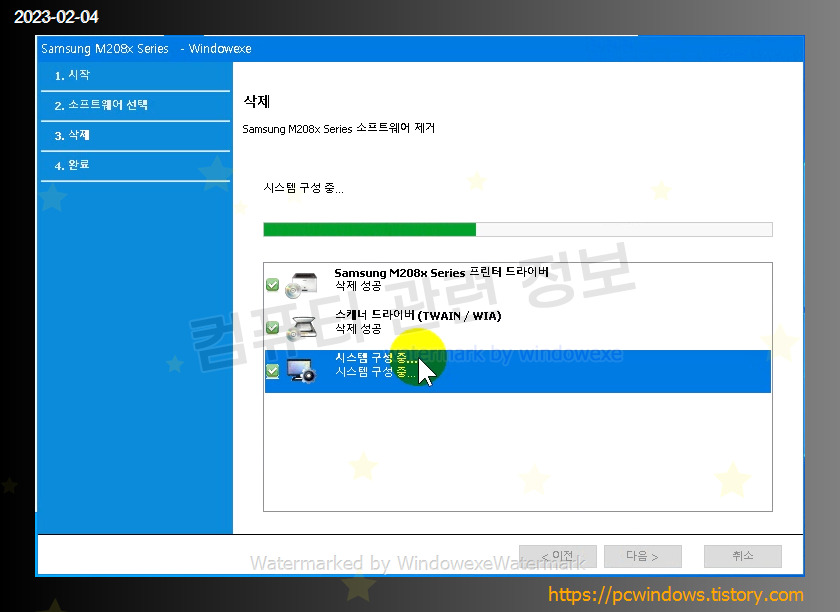Click the 삭제 heading text

pos(257,101)
